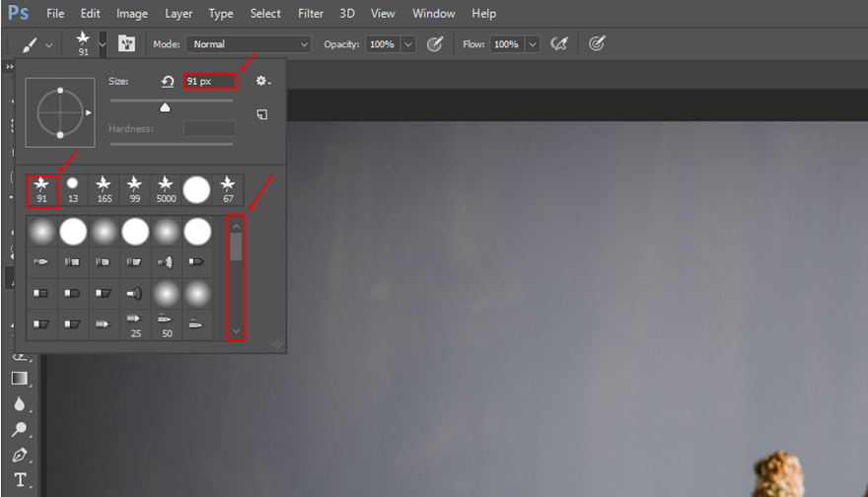Click the Photoshop Ps logo
Screen dimensions: 868x497
19,13
